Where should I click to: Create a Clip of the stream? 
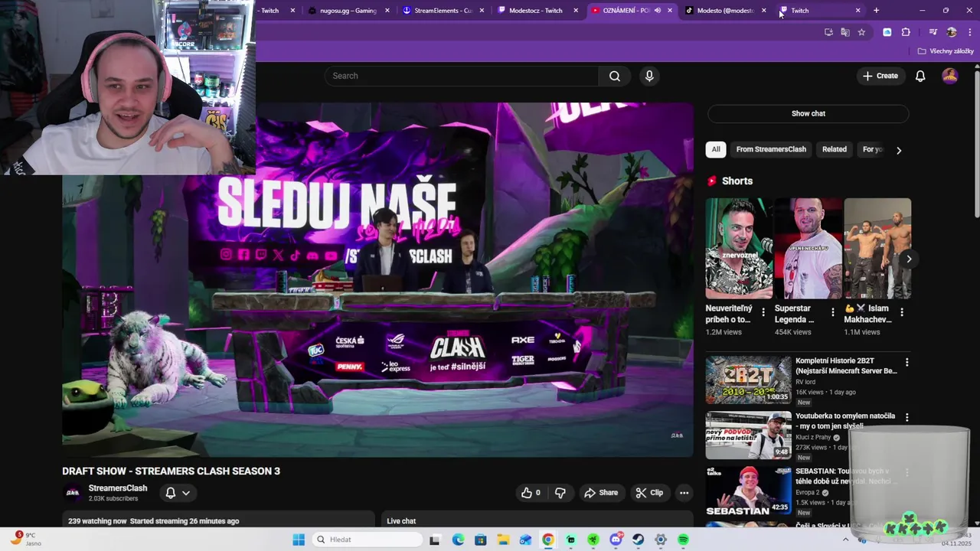[x=649, y=493]
